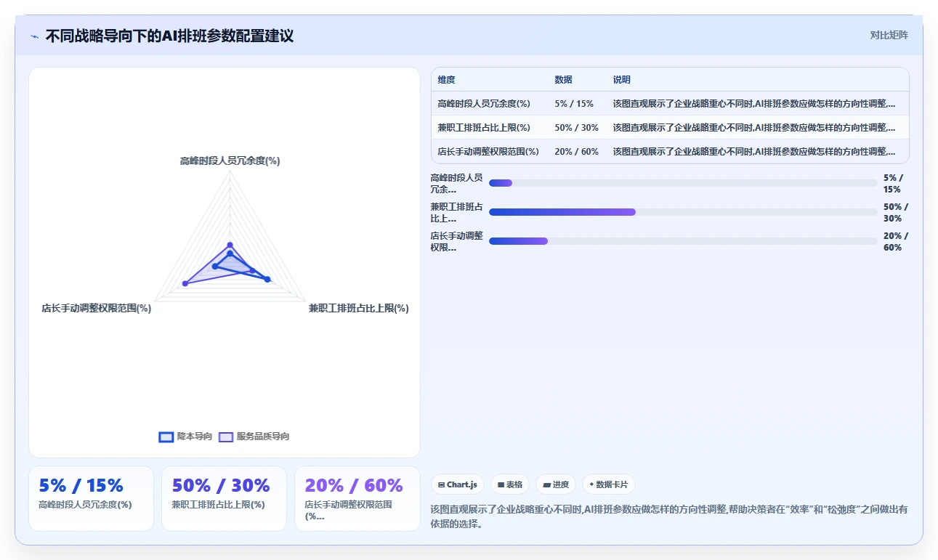Click the dashboard title 不同战略导向下的AI排班参数配置建议

coord(169,36)
